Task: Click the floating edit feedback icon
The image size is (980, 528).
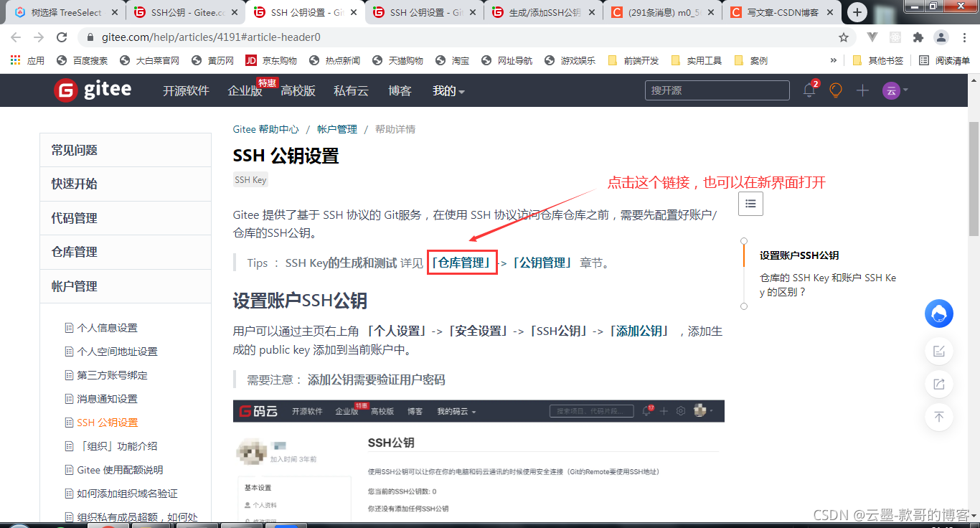Action: (x=939, y=351)
